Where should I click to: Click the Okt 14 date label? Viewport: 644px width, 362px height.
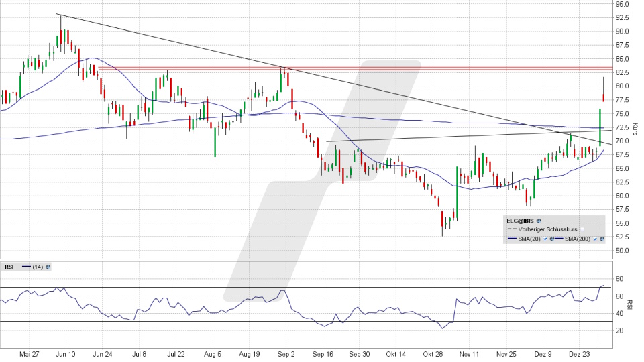click(396, 354)
